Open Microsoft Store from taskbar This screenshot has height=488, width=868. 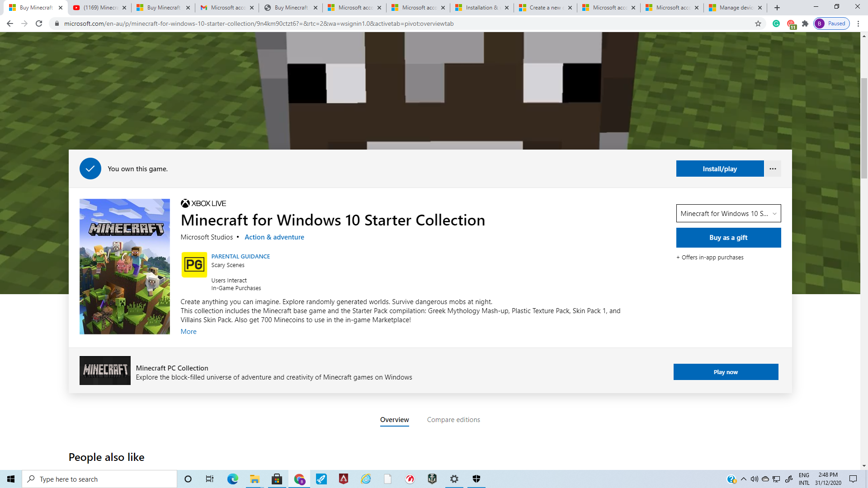click(277, 479)
